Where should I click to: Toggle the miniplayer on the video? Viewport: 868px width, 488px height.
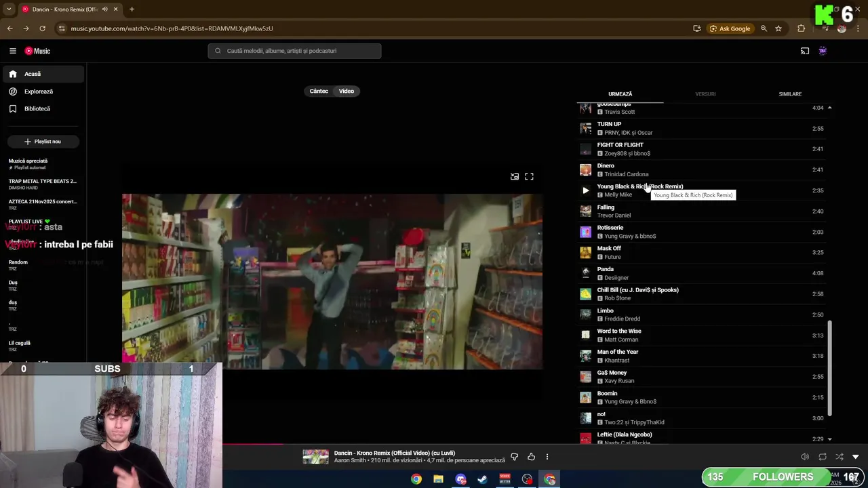coord(515,176)
